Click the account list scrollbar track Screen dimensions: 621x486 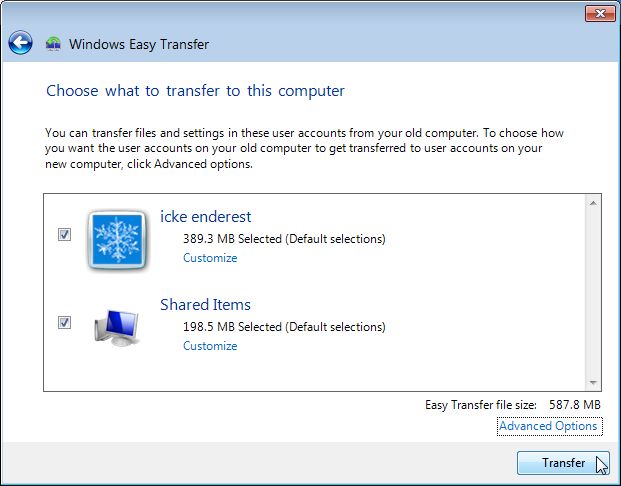(593, 292)
